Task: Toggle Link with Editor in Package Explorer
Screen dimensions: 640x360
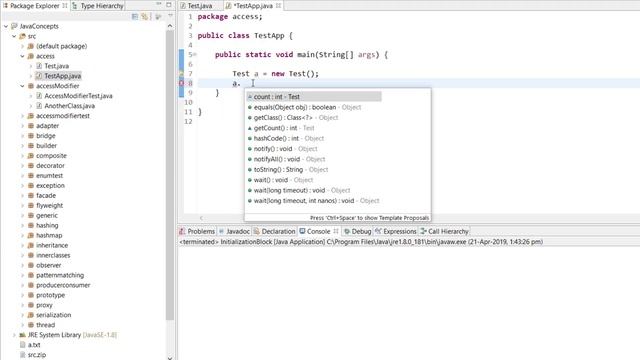Action: coord(145,16)
